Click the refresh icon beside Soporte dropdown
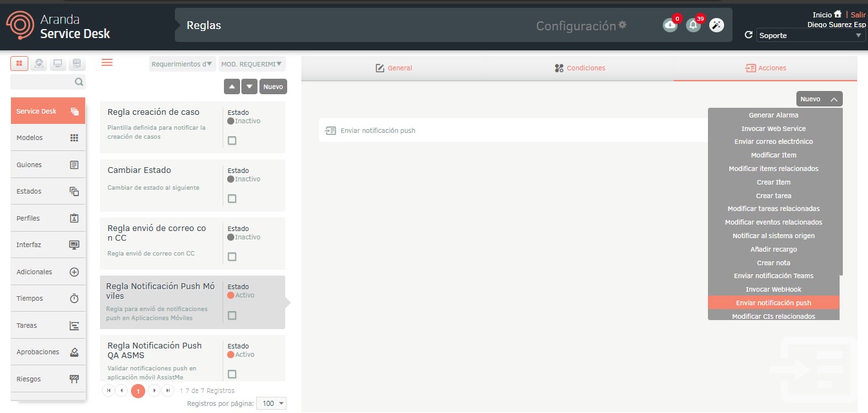This screenshot has width=868, height=413. pos(749,35)
